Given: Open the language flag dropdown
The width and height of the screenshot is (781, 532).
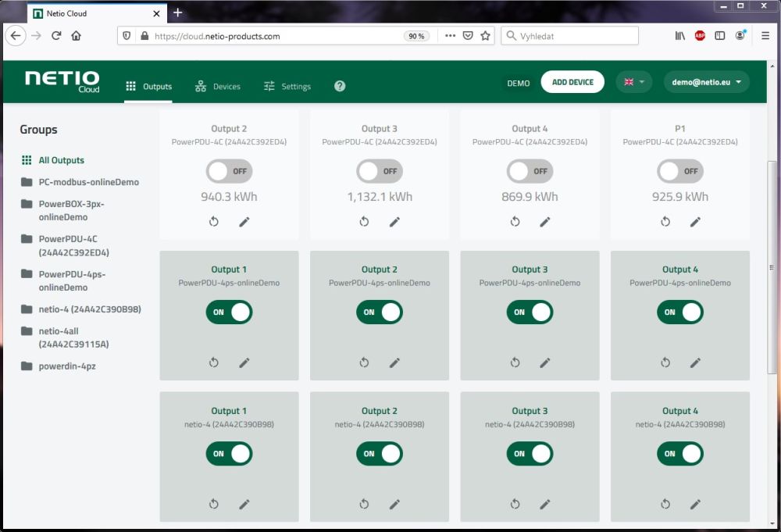Looking at the screenshot, I should (634, 82).
